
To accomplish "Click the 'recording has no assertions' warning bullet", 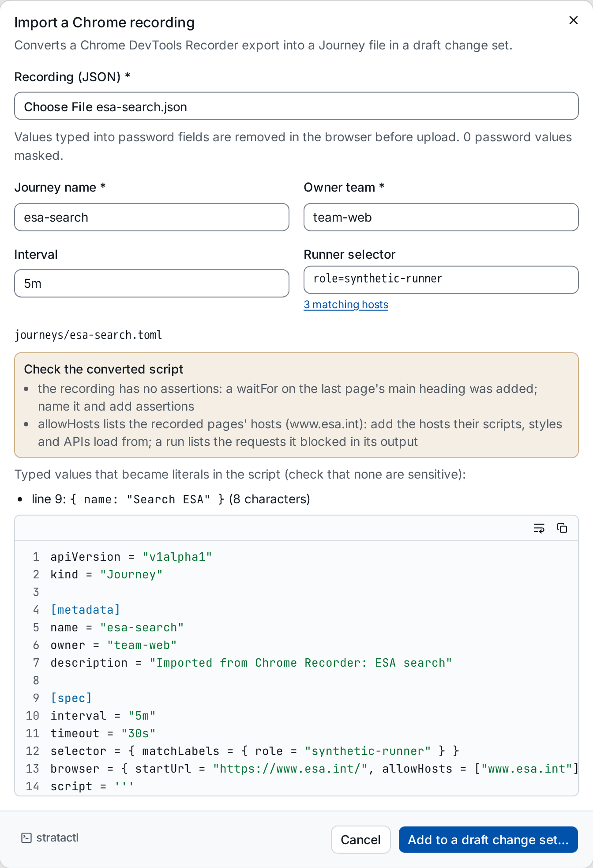I will [x=287, y=397].
